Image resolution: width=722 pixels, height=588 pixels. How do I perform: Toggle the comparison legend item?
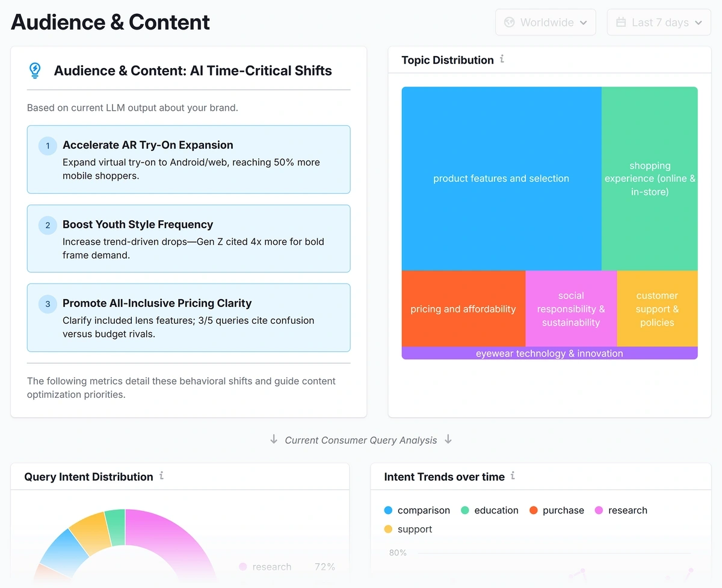pos(417,510)
